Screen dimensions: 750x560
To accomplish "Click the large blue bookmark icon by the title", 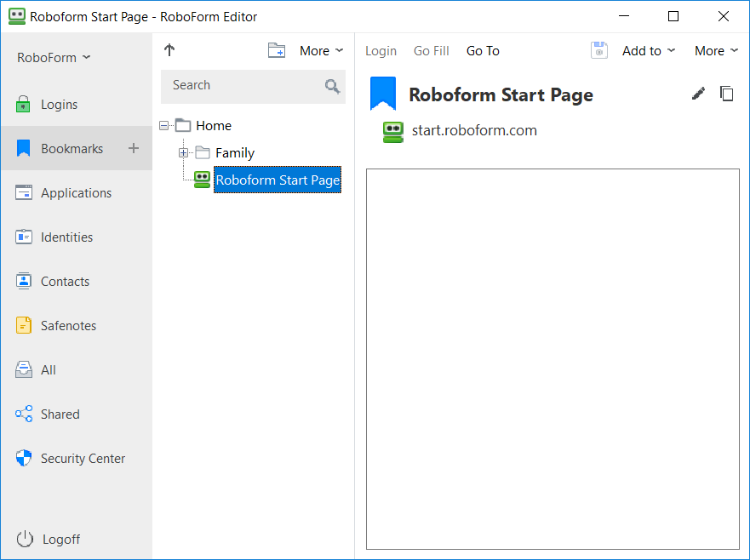I will point(383,94).
